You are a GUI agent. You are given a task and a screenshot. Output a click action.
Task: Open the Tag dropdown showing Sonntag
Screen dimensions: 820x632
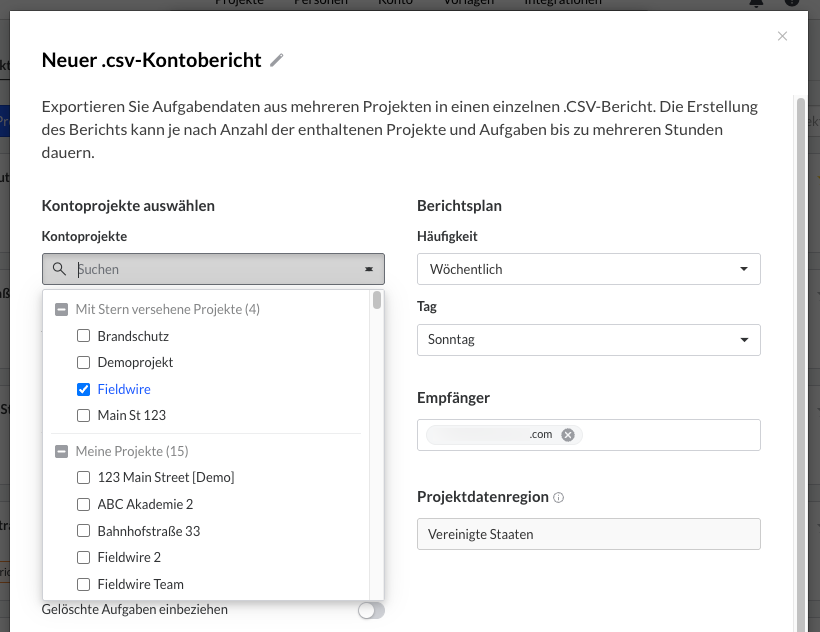point(588,340)
